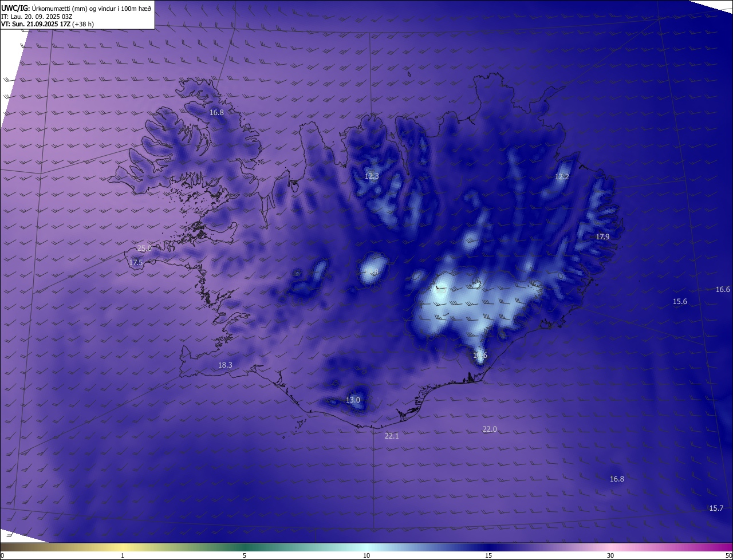Click the 'IT: Lau. 20. 09. 2025 03Z' line

pos(37,16)
